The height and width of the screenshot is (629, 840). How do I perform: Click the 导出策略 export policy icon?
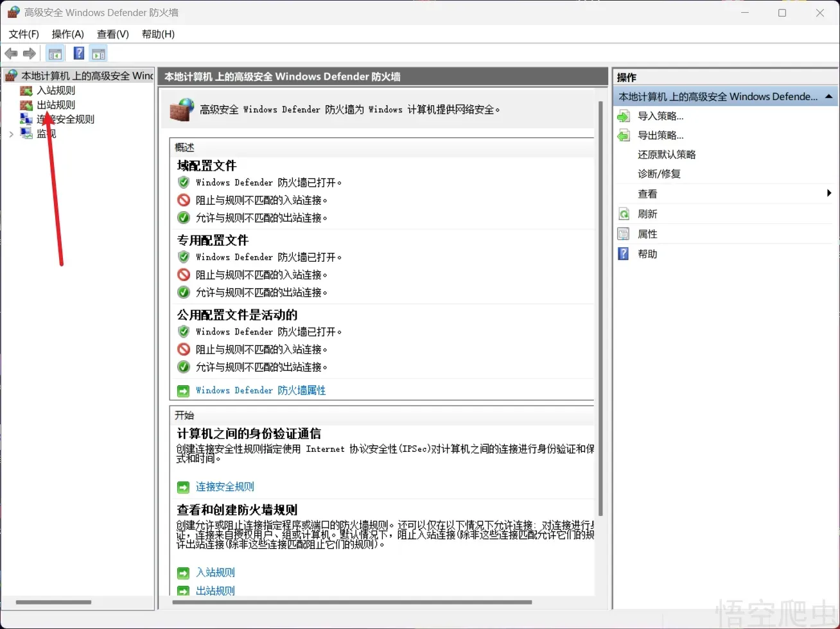click(623, 135)
